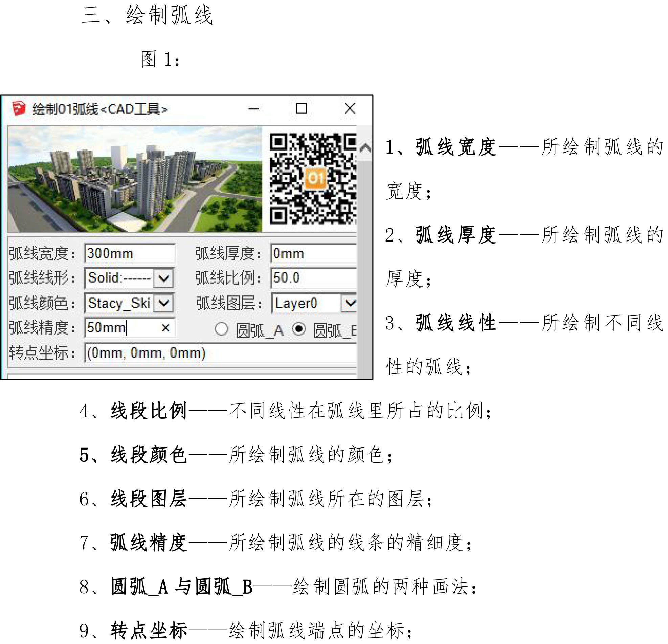The image size is (668, 644).
Task: Click the 弧线线形 label in the dialog
Action: click(42, 278)
